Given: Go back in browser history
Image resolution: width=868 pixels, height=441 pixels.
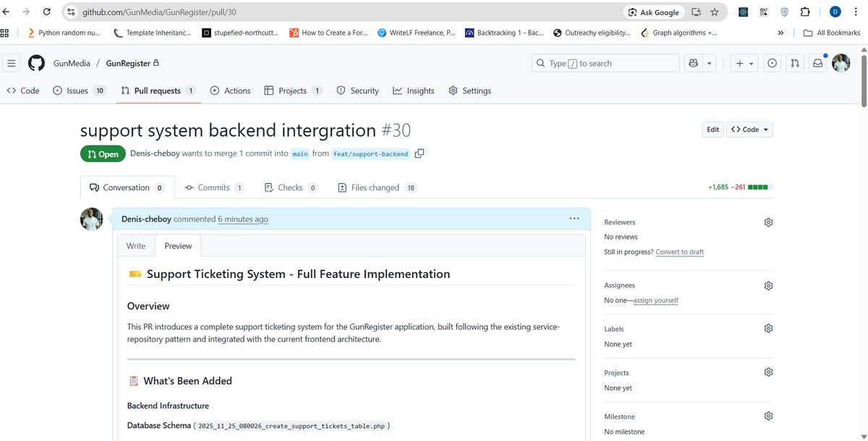Looking at the screenshot, I should click(7, 12).
